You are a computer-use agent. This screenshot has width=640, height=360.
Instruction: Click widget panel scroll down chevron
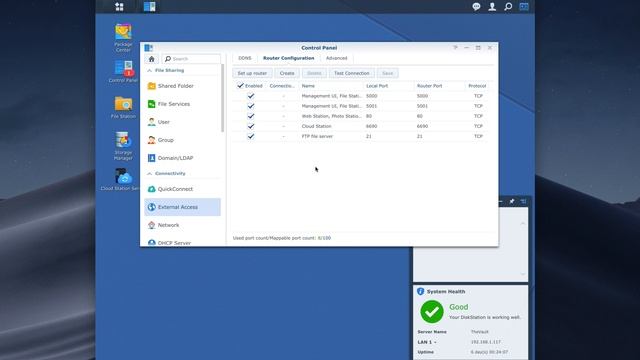[523, 274]
